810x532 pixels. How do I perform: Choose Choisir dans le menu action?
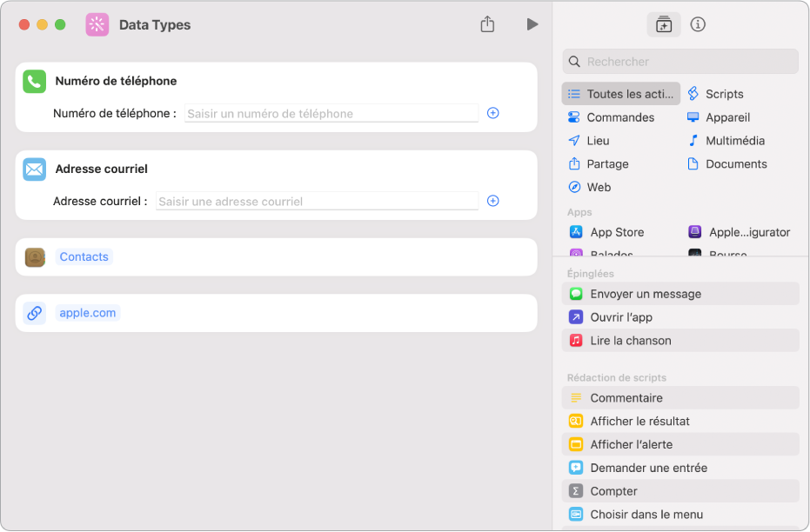680,515
